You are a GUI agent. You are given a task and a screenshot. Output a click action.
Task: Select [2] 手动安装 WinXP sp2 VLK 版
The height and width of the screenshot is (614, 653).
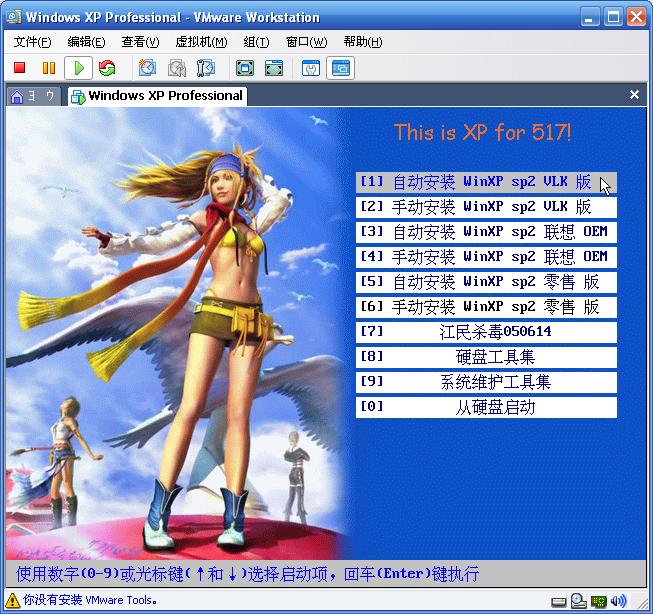(x=486, y=207)
